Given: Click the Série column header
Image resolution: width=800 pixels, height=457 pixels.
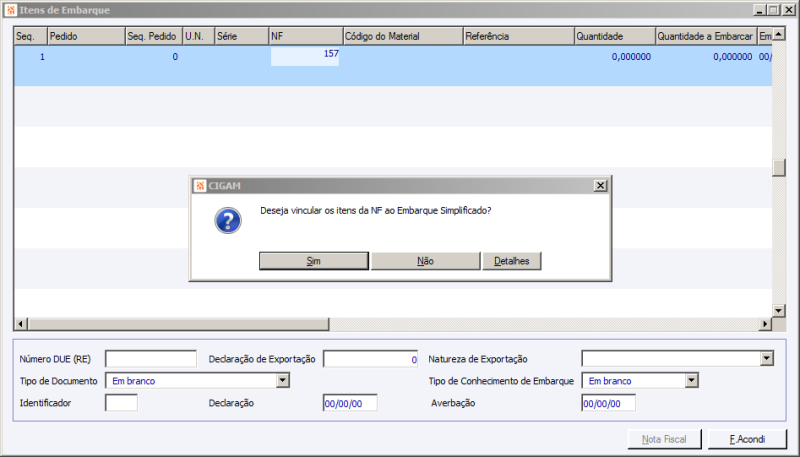Looking at the screenshot, I should coord(242,36).
